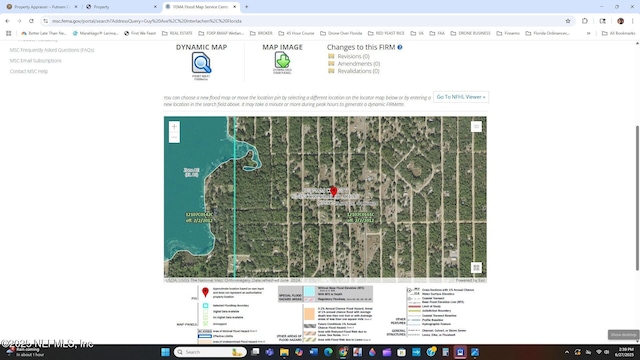The image size is (640, 360).
Task: Open File Explorer from taskbar
Action: click(284, 352)
